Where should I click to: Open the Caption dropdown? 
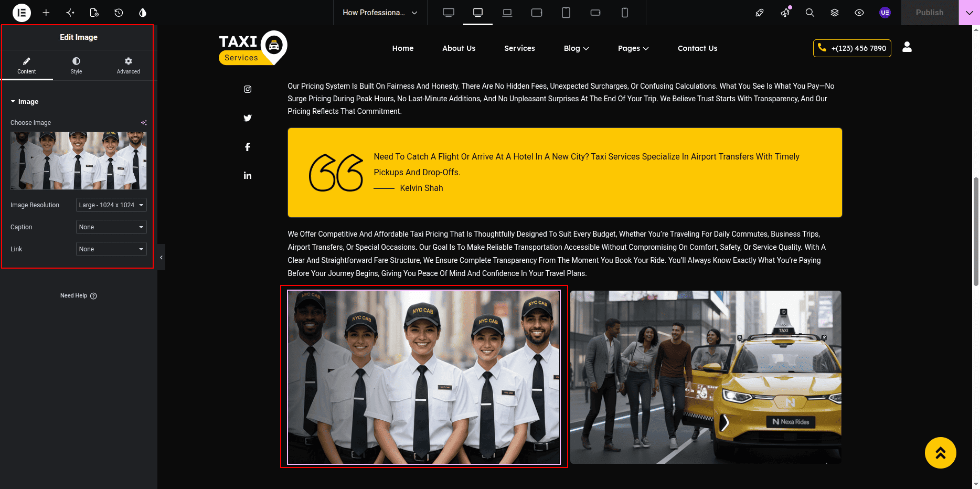(111, 227)
